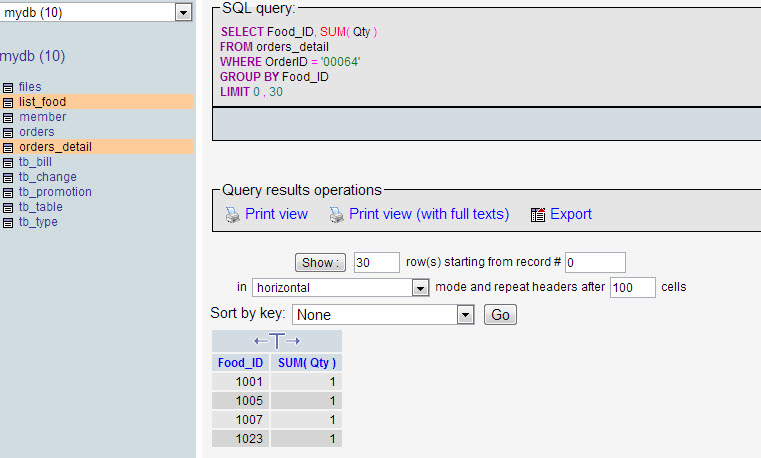Open the tb_type table
761x458 pixels.
coord(38,222)
